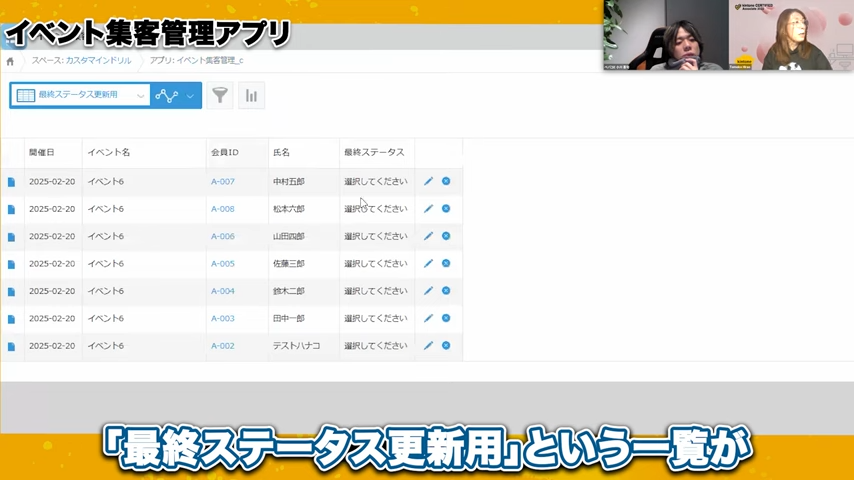Open member ID link A-004
854x480 pixels.
pos(223,291)
